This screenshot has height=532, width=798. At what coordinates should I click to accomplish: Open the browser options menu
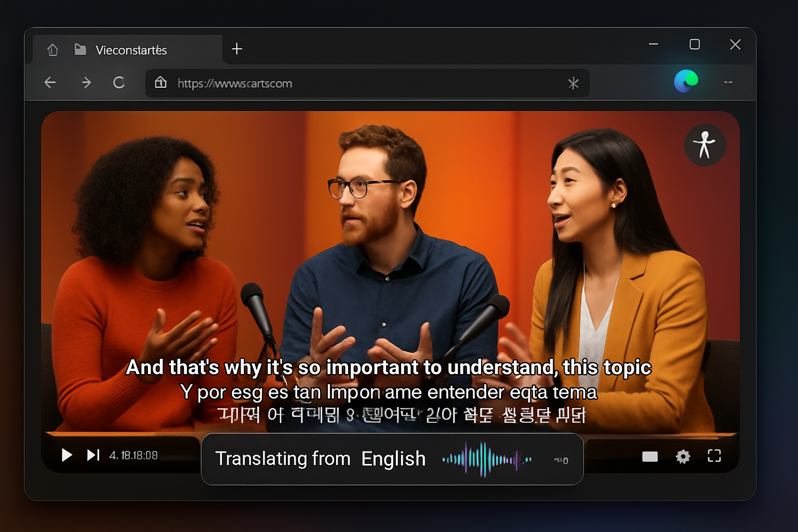pyautogui.click(x=728, y=82)
